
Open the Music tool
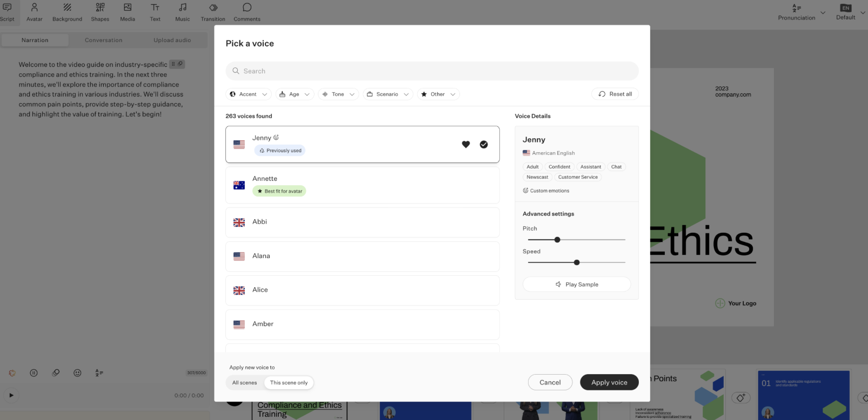click(x=183, y=12)
